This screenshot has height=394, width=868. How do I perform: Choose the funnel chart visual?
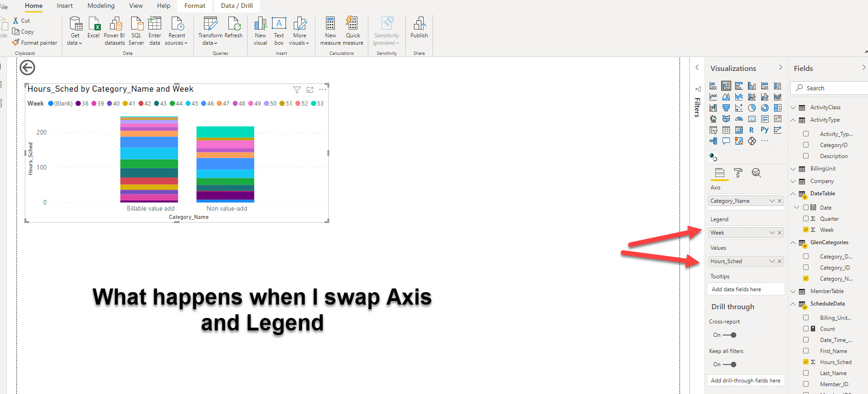coord(726,108)
